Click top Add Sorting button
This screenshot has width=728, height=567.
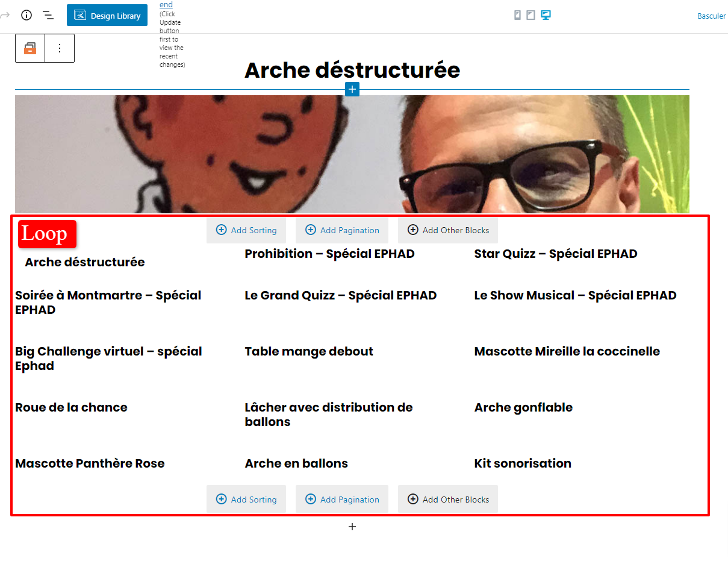(246, 230)
